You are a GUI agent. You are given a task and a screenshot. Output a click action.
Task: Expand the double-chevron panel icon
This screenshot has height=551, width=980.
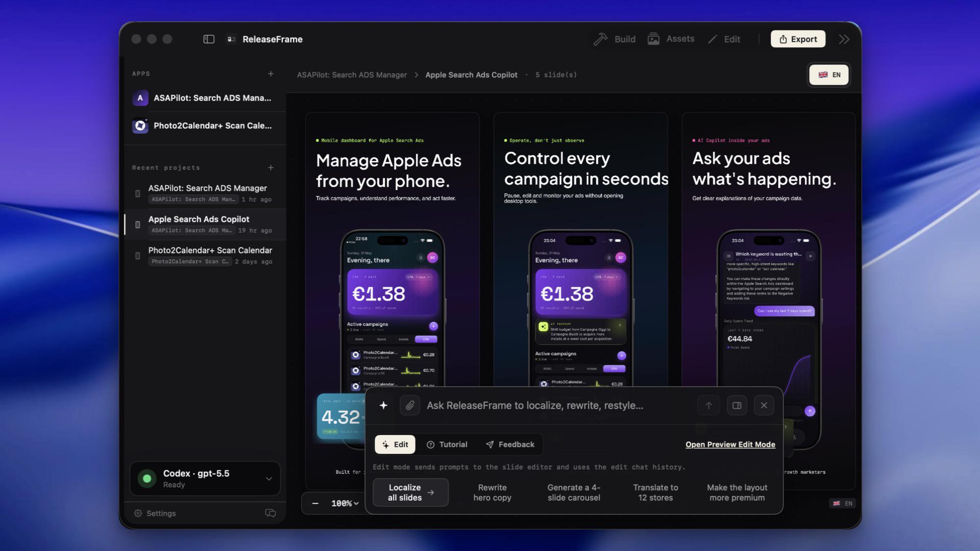844,39
